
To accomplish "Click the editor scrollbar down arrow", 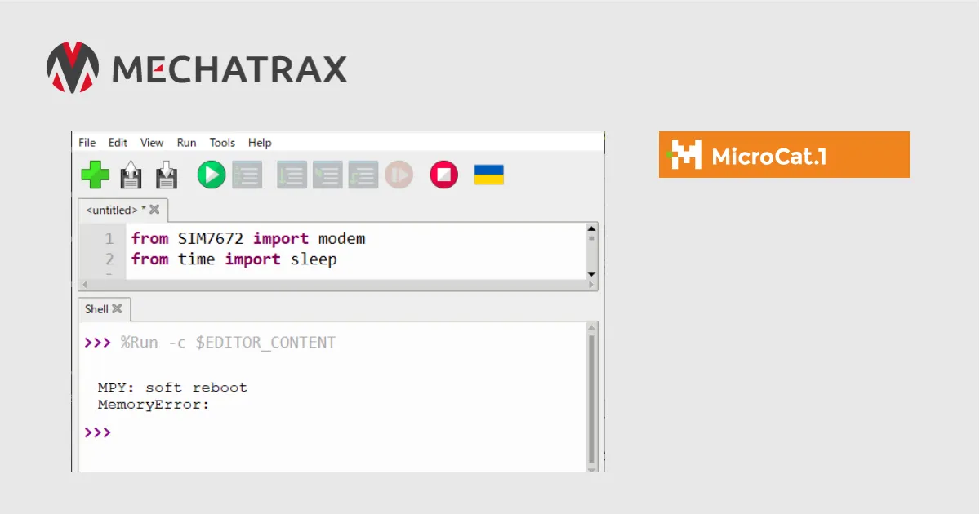I will coord(592,274).
